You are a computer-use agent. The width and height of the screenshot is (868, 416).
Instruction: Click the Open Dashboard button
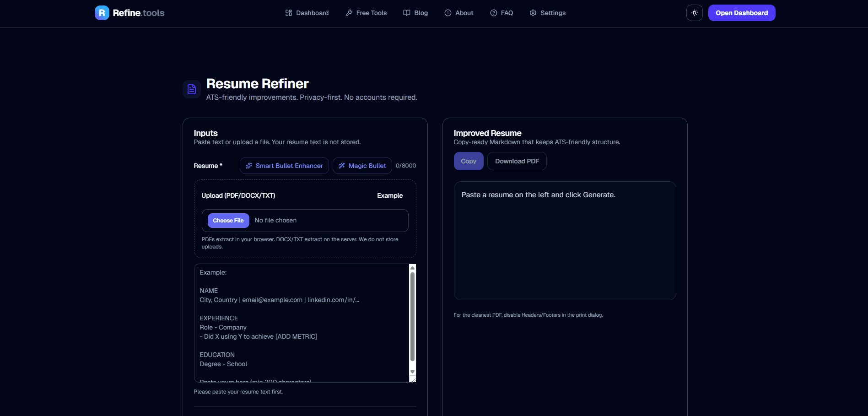[741, 13]
